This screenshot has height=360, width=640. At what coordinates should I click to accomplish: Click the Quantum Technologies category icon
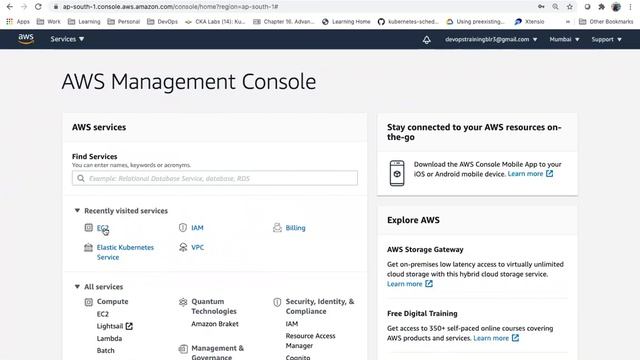click(x=183, y=302)
